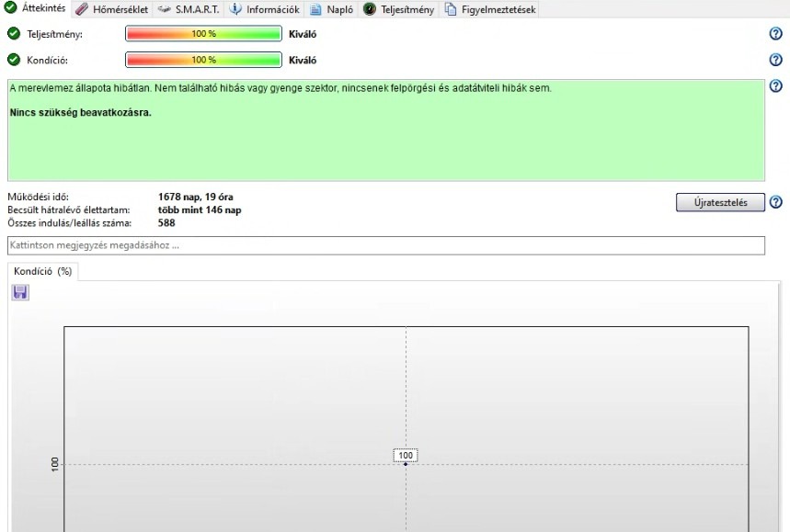Click the green checkmark next to Kondíció
This screenshot has width=790, height=532.
pos(14,60)
